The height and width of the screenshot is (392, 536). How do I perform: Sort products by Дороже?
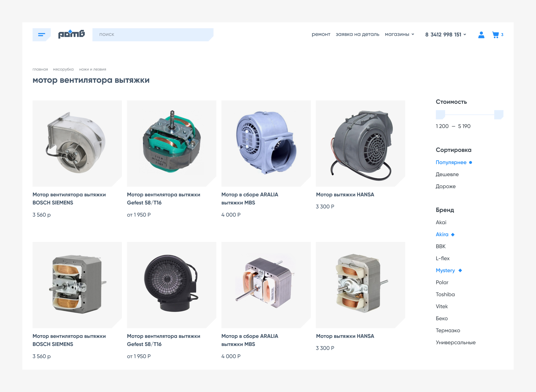click(x=446, y=187)
